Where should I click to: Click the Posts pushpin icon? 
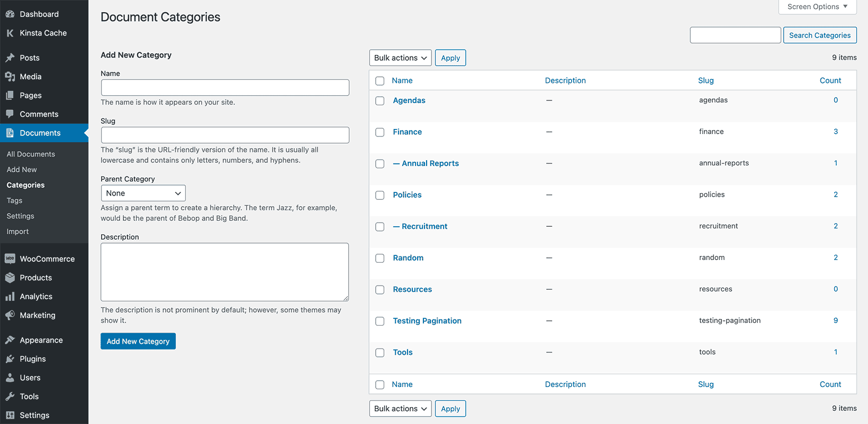pyautogui.click(x=10, y=58)
